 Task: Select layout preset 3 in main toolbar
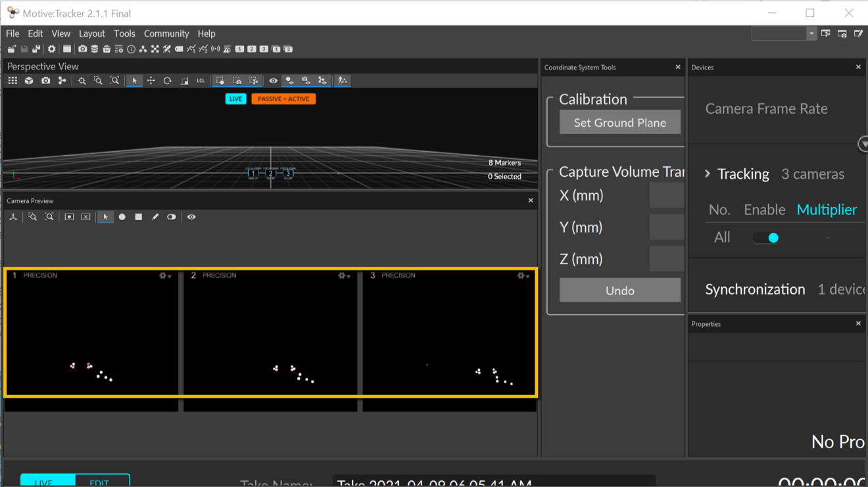point(264,49)
